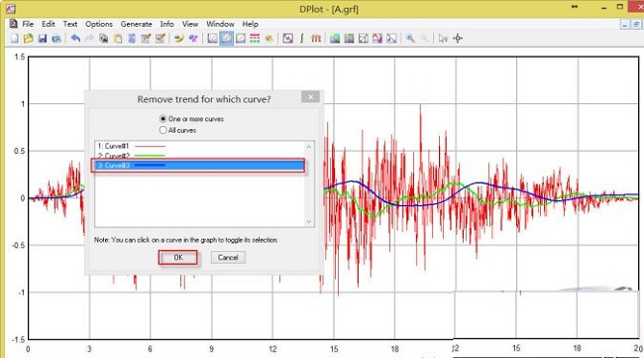Click the highlighted scale icon in toolbar
This screenshot has height=358, width=644.
(x=226, y=39)
